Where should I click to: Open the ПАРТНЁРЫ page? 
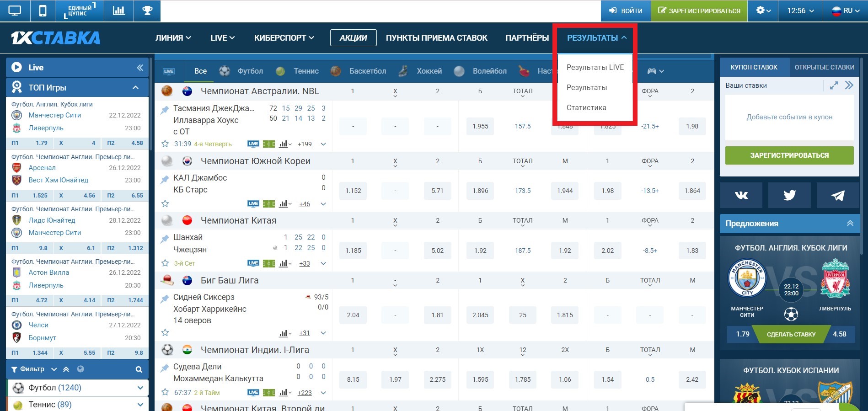click(x=527, y=38)
